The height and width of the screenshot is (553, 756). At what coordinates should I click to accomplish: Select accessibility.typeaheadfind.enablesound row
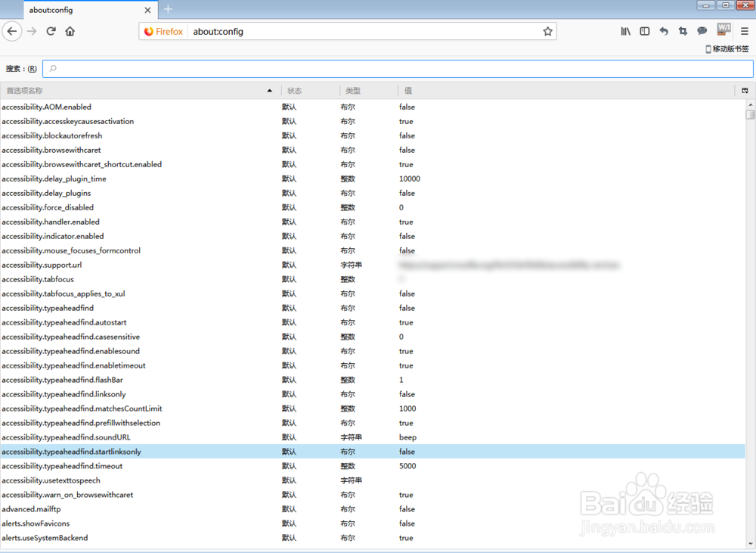click(x=372, y=351)
